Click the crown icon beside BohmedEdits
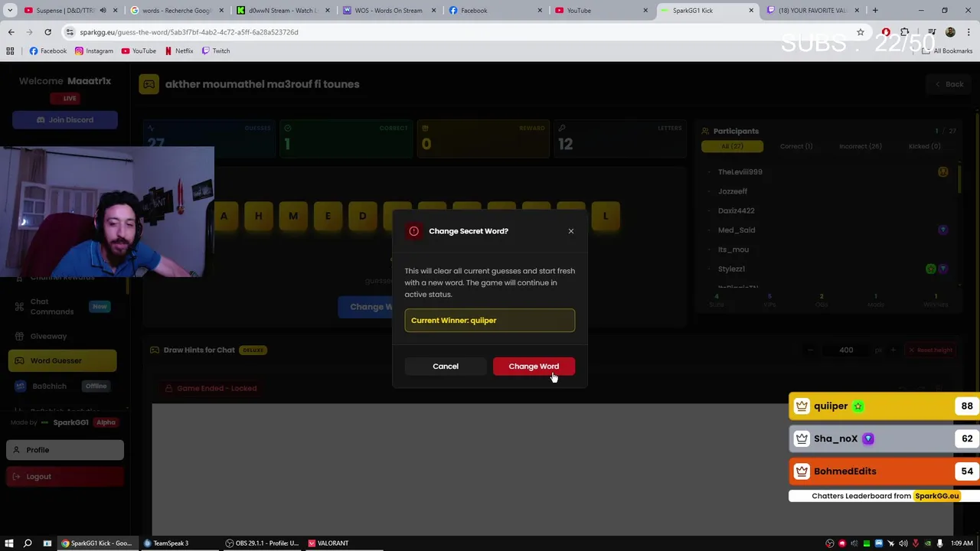The width and height of the screenshot is (980, 551). [802, 471]
